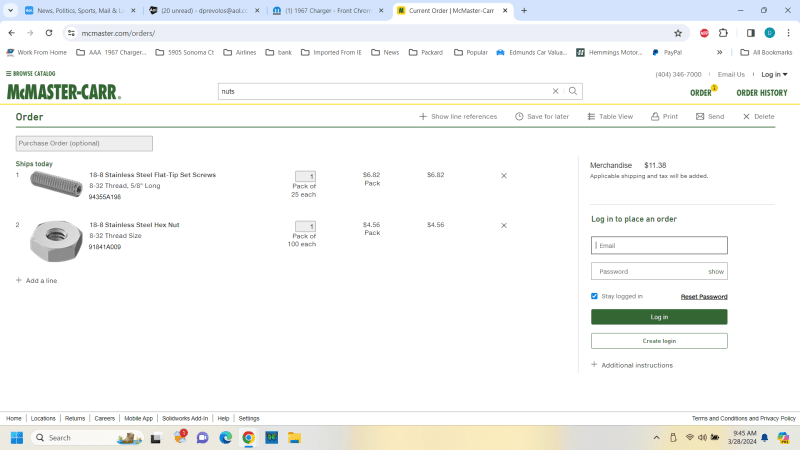Image resolution: width=800 pixels, height=450 pixels.
Task: Open the Returns footer link
Action: click(75, 418)
